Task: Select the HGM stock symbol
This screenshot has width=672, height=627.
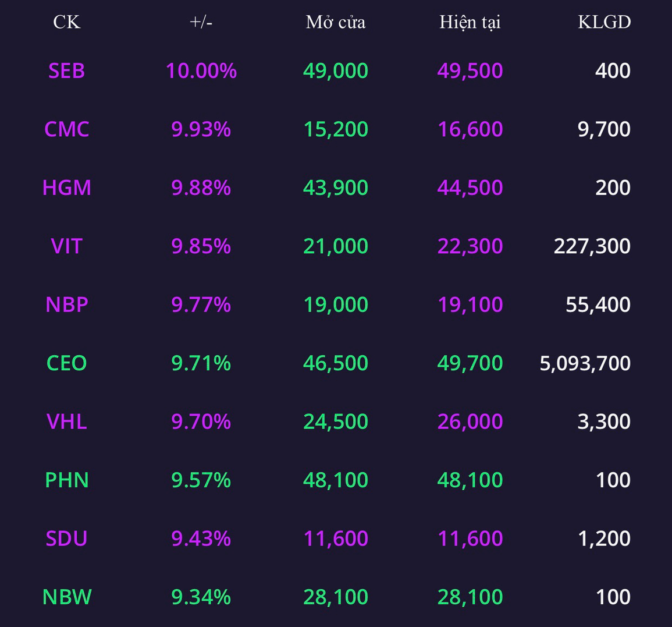Action: (x=66, y=188)
